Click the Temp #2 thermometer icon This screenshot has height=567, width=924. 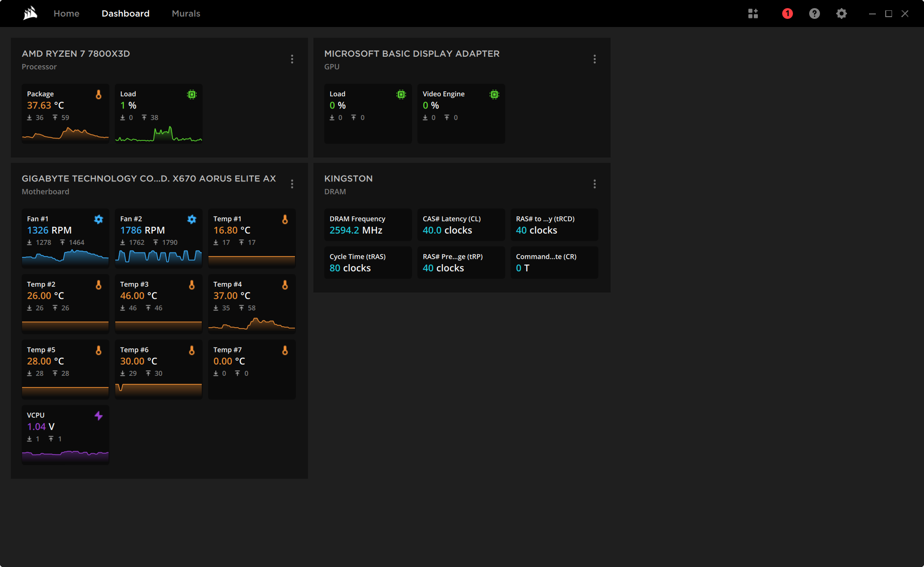pos(99,285)
